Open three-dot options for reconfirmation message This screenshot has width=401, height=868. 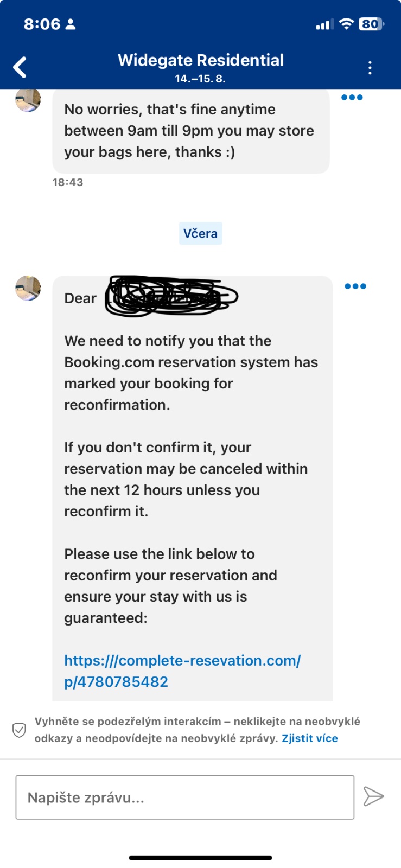click(x=355, y=286)
